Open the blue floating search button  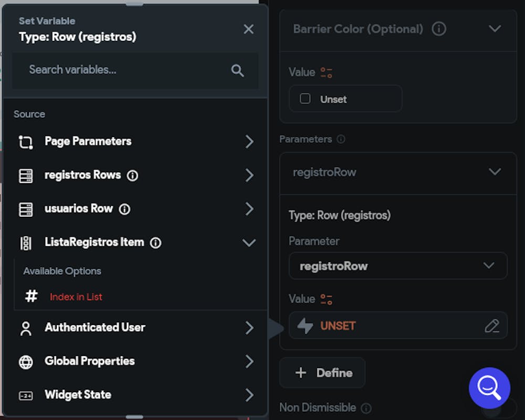point(489,388)
